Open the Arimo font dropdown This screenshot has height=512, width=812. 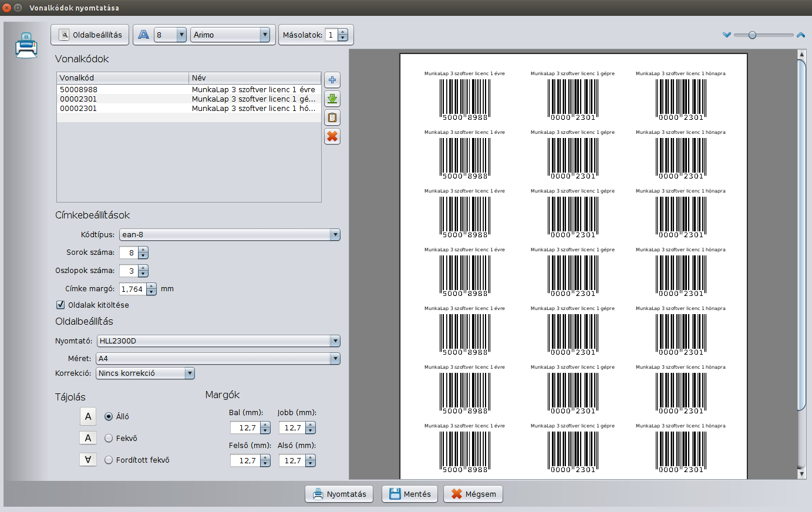click(231, 35)
